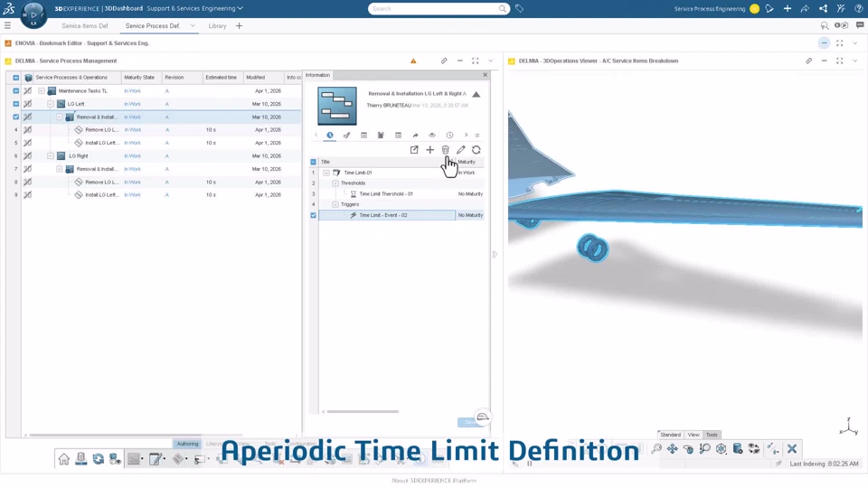Click the chat bubble icon at top right
Screen dimensions: 868x488
860,25
